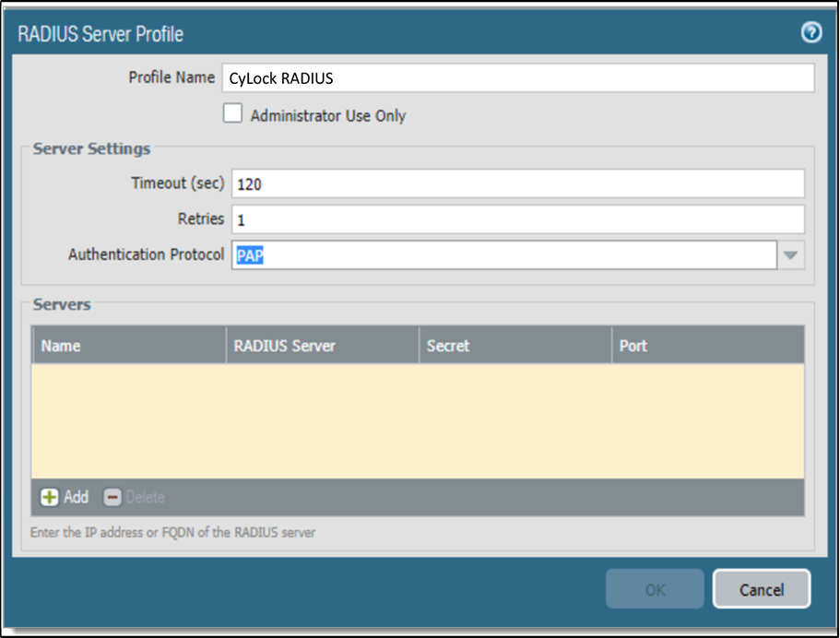Image resolution: width=840 pixels, height=638 pixels.
Task: Click the green plus Add icon
Action: click(x=50, y=497)
